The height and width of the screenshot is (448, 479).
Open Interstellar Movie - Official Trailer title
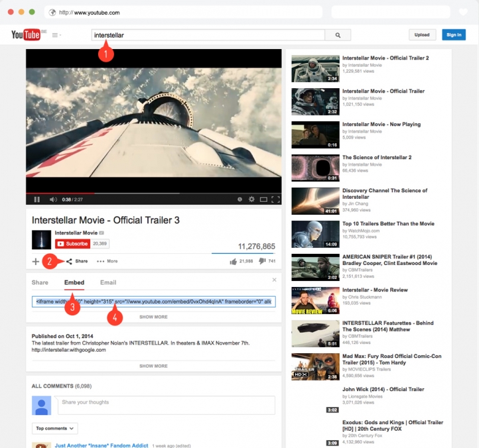tap(383, 91)
